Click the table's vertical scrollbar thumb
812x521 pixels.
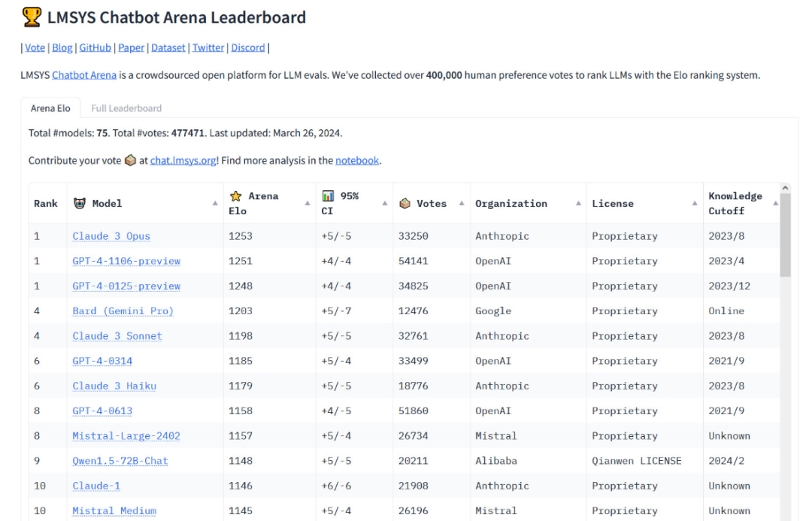coord(785,235)
